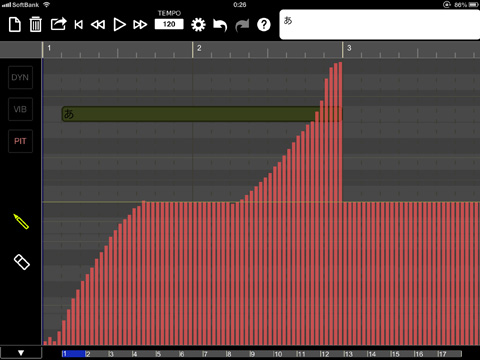Create a new document with the page icon
Image resolution: width=480 pixels, height=360 pixels.
[15, 25]
